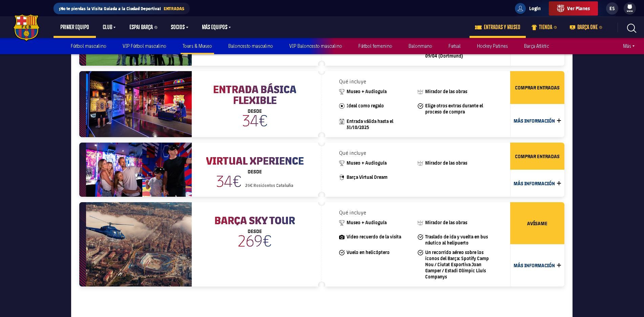Viewport: 644px width, 317px height.
Task: Expand Más Información for Virtual Xperience
Action: pyautogui.click(x=537, y=184)
